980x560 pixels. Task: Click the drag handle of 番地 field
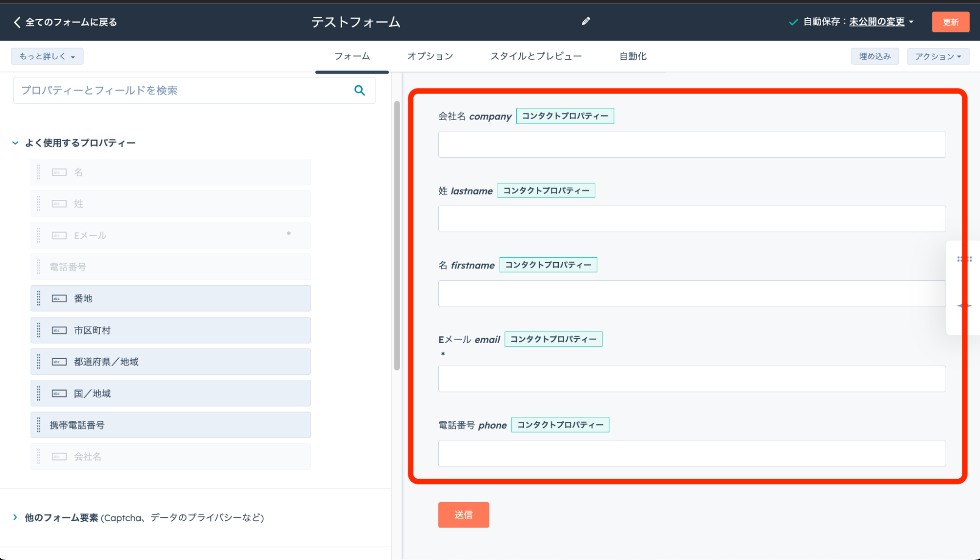tap(39, 298)
